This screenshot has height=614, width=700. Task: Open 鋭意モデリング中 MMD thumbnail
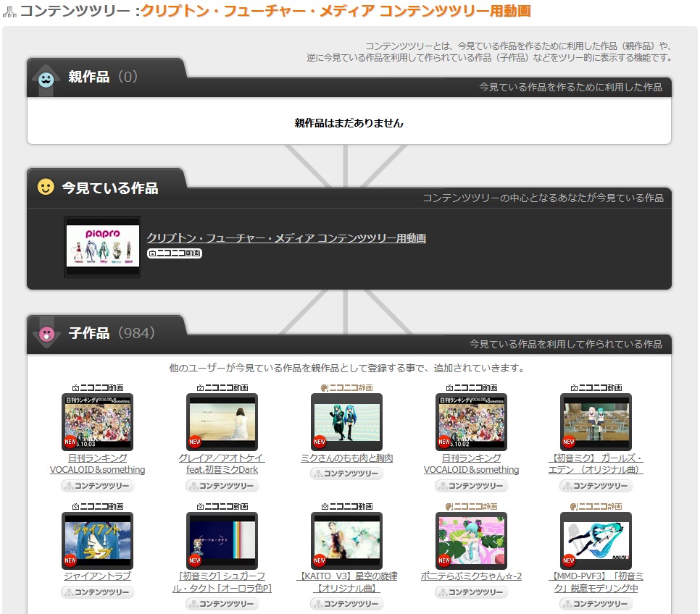click(596, 540)
